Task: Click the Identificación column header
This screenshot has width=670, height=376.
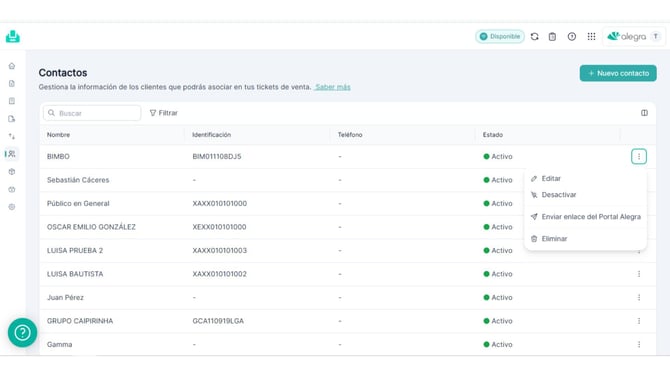Action: coord(212,135)
